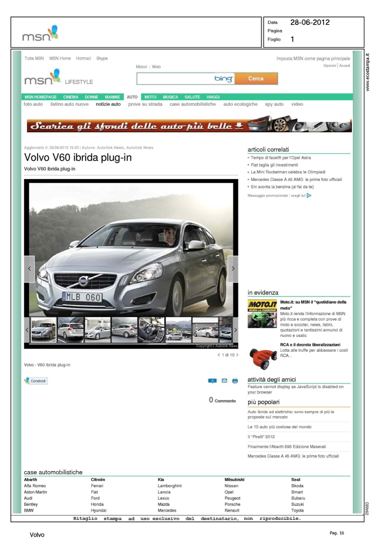Click into the Bing search field
The image size is (392, 550).
tap(175, 78)
